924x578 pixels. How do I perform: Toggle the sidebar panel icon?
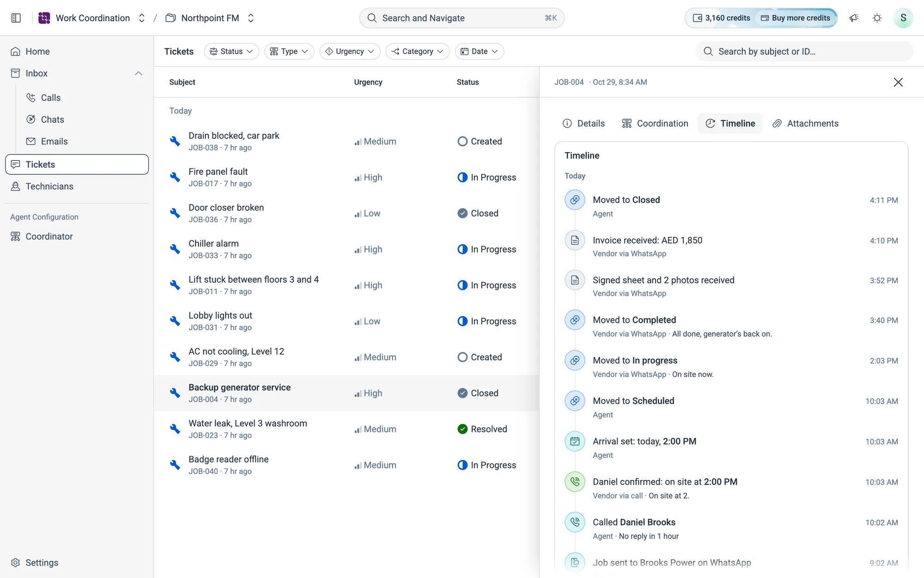tap(16, 18)
